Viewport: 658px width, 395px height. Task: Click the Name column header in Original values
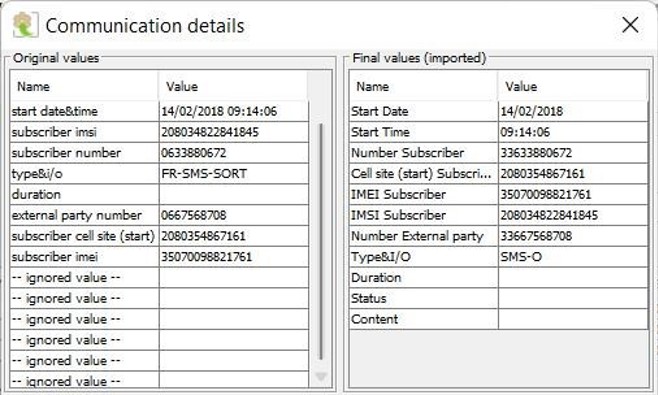pos(84,86)
